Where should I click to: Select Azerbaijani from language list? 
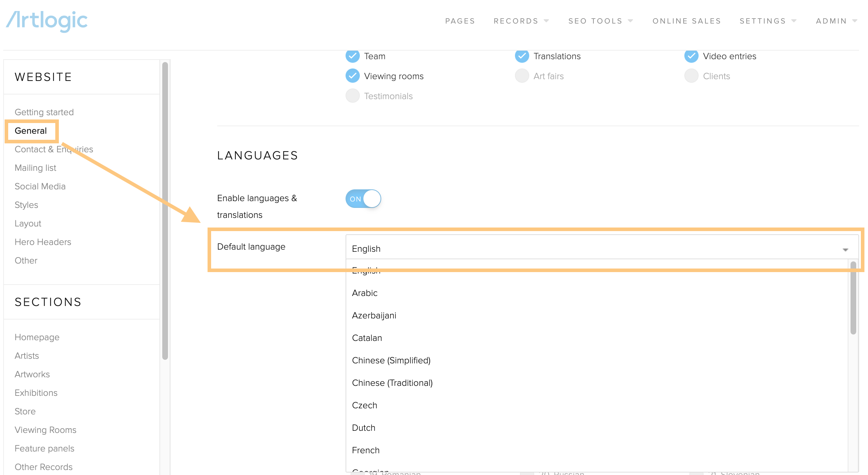pos(374,315)
